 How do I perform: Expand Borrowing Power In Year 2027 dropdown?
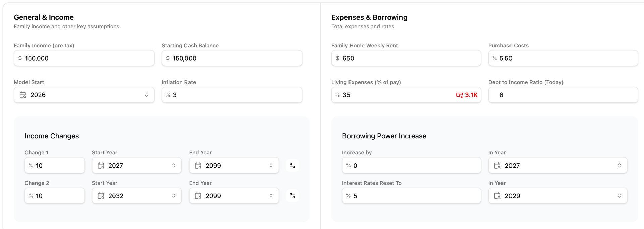(619, 165)
